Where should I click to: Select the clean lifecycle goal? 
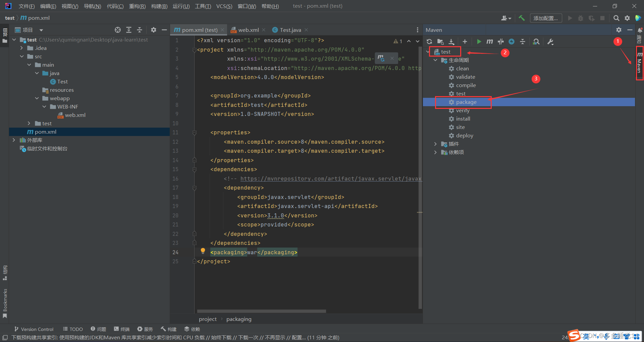pos(462,69)
